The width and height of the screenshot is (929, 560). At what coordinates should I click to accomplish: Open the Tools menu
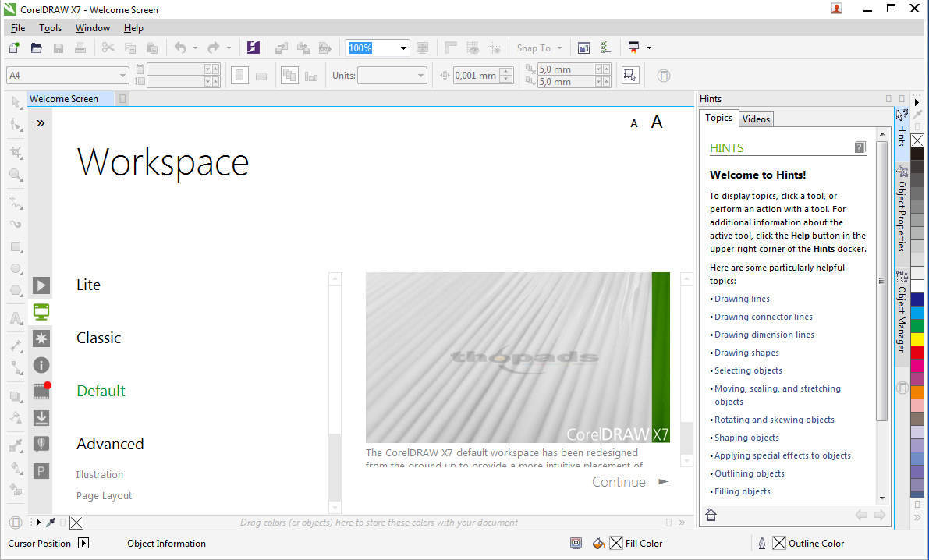tap(51, 28)
